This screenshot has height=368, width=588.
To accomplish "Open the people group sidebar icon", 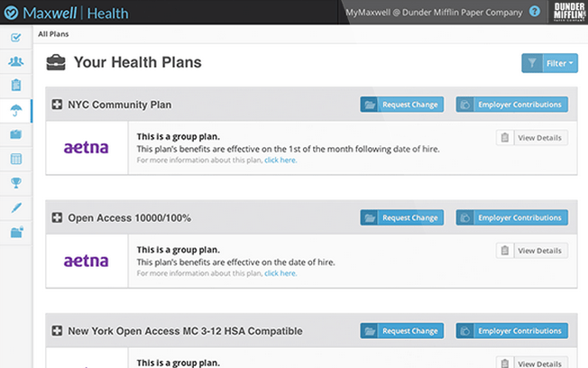I will coord(15,62).
